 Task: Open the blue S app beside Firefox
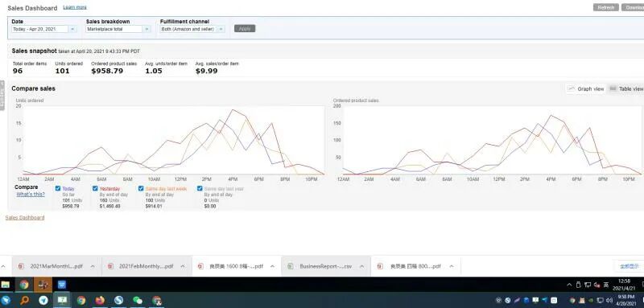pos(119,301)
